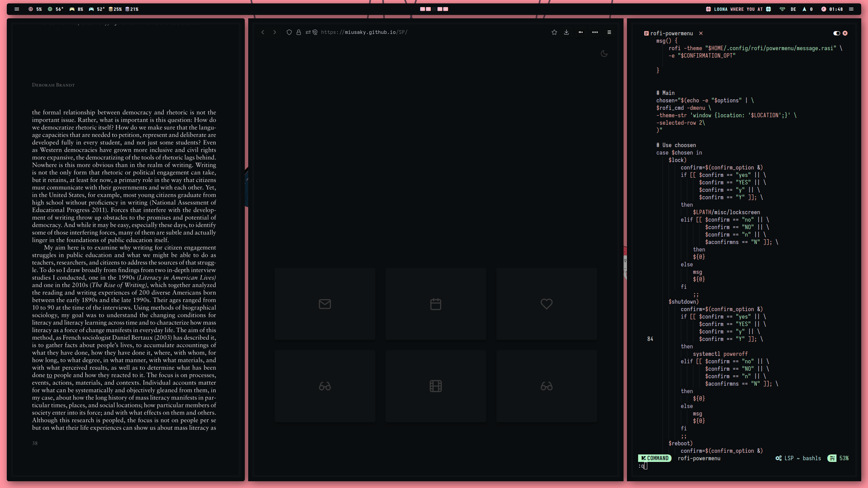This screenshot has width=868, height=488.
Task: Bookmark page with the star icon
Action: click(554, 32)
